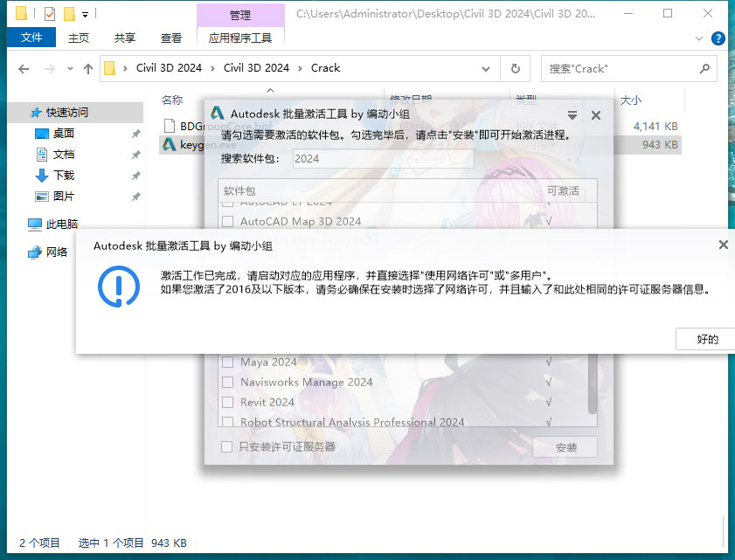Click the Explorer forward arrow
This screenshot has width=735, height=560.
click(x=49, y=69)
